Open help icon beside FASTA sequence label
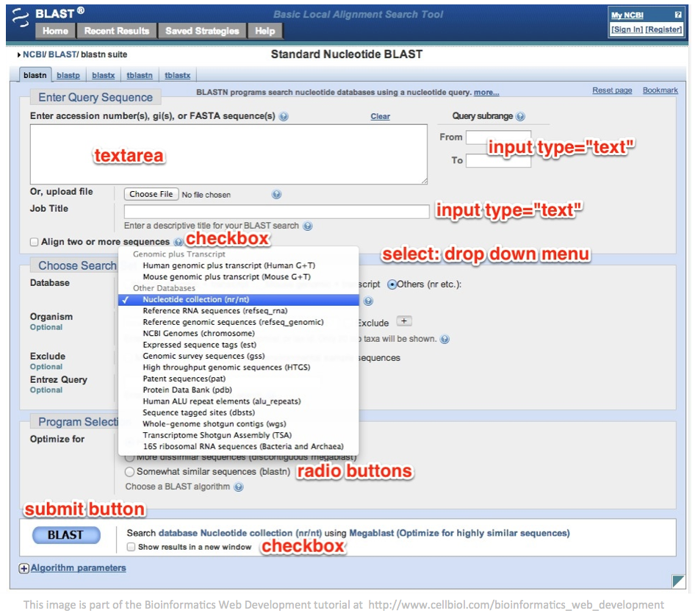 (x=284, y=117)
